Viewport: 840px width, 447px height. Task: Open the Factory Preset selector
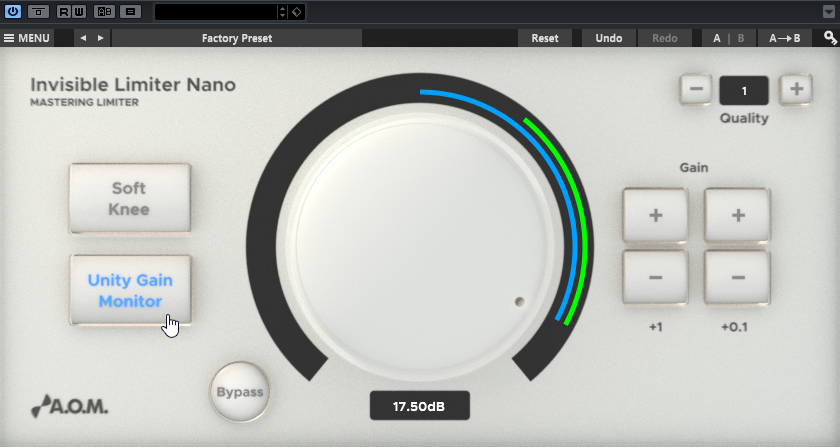237,38
